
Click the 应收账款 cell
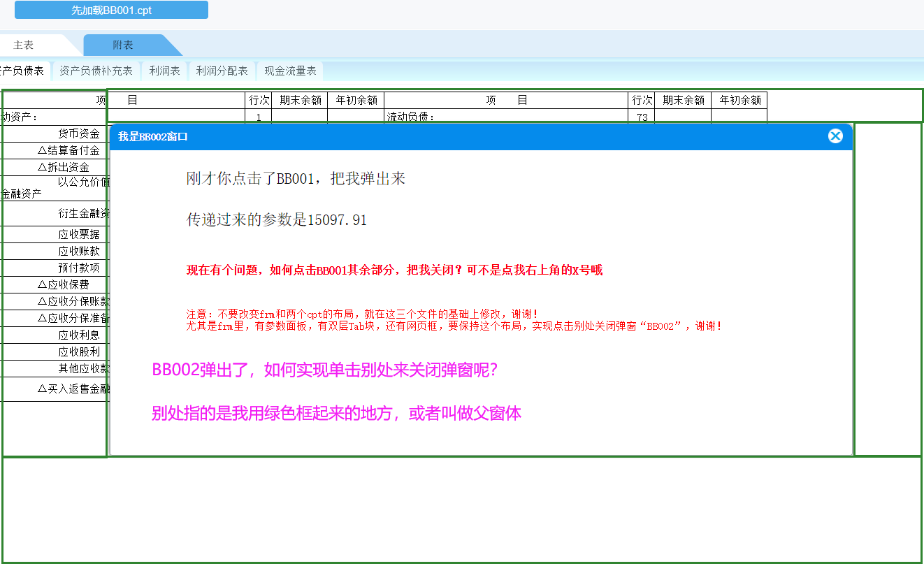(78, 251)
